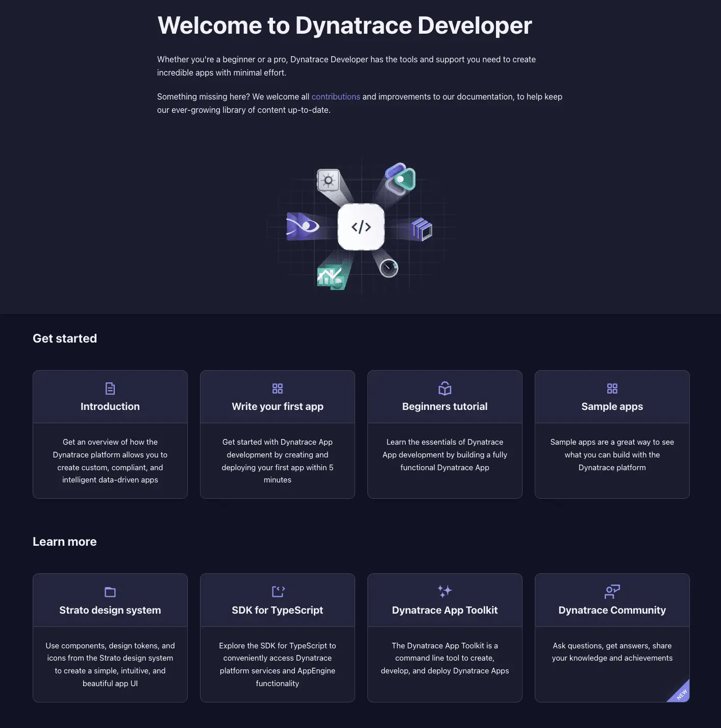Click the Get started section heading

click(x=65, y=338)
